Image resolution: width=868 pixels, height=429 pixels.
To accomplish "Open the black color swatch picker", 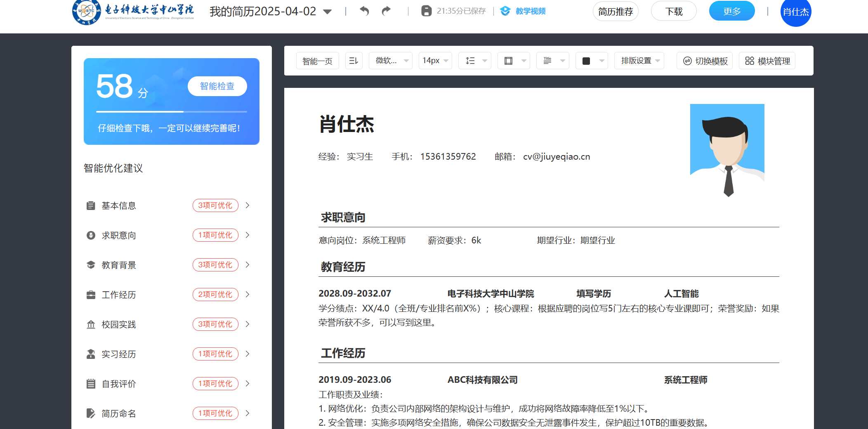I will point(591,61).
